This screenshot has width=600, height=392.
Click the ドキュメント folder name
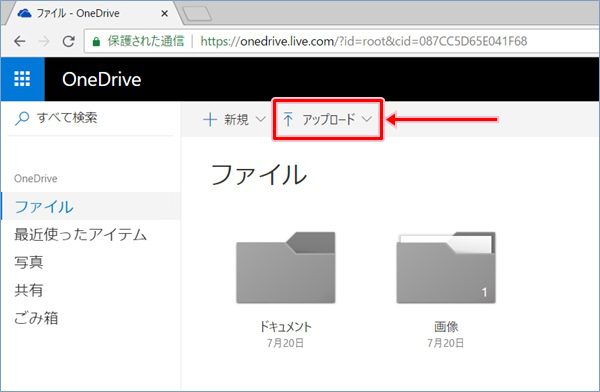click(285, 327)
